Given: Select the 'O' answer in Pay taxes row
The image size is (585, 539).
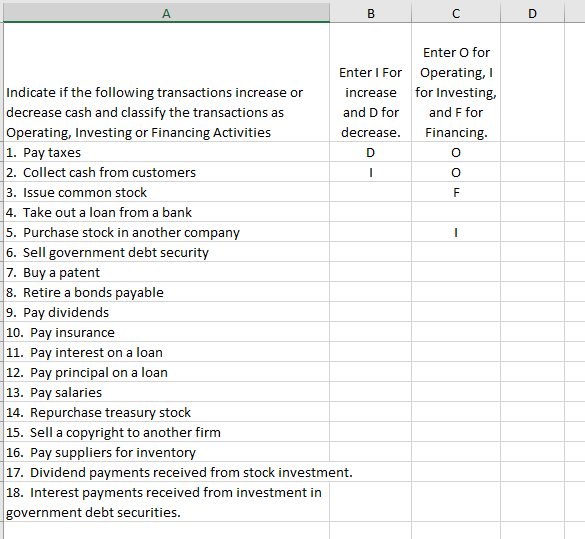Looking at the screenshot, I should tap(456, 152).
